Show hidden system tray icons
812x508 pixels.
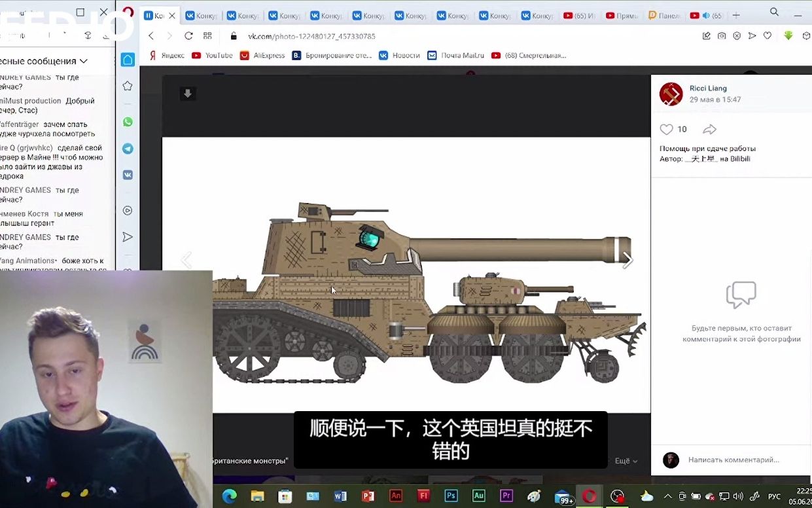(667, 496)
